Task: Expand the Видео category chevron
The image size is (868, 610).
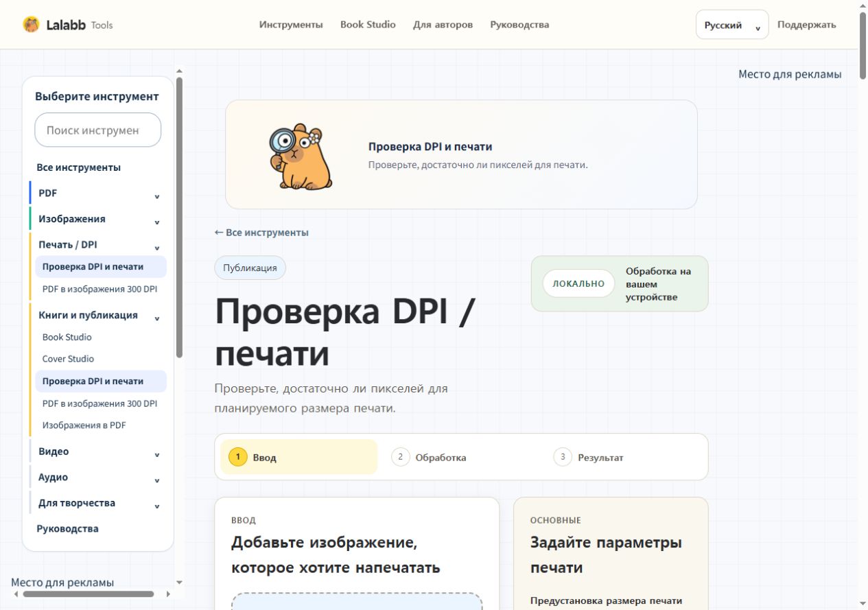Action: click(x=157, y=455)
